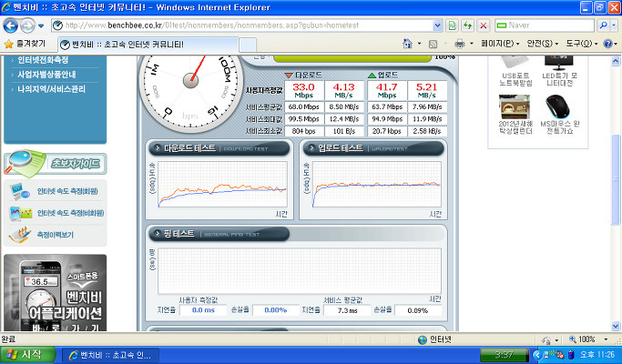Open 인터넷 속도 측정(비회원) link
This screenshot has height=364, width=622.
pos(71,213)
